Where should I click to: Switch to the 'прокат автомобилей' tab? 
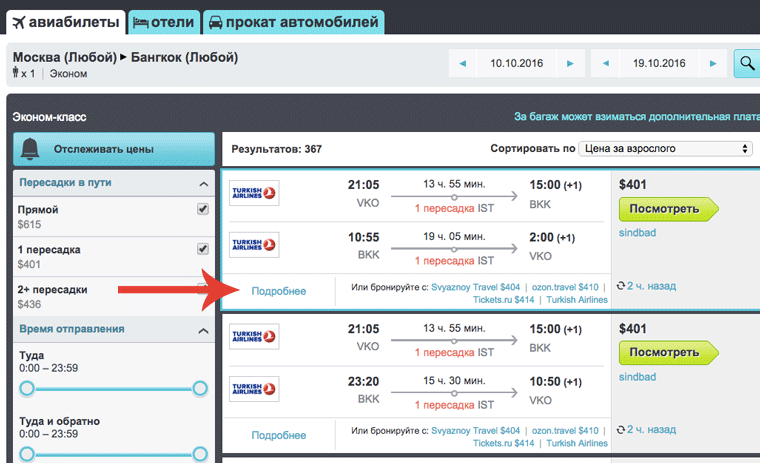tap(293, 21)
